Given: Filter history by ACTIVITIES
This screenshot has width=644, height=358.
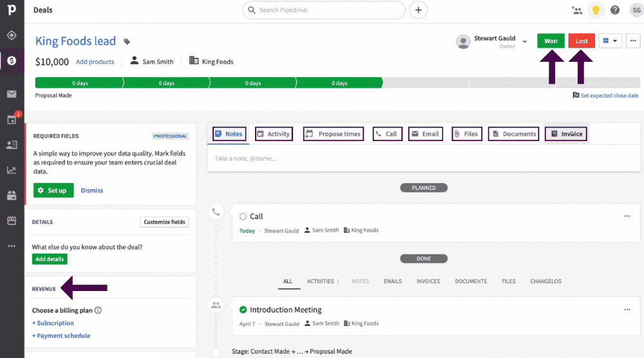Looking at the screenshot, I should click(323, 281).
